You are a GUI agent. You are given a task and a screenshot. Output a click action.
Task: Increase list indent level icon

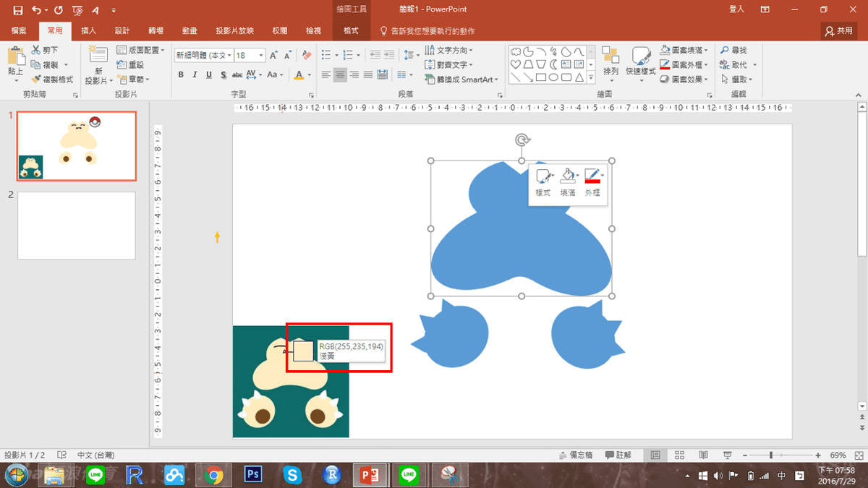click(391, 55)
